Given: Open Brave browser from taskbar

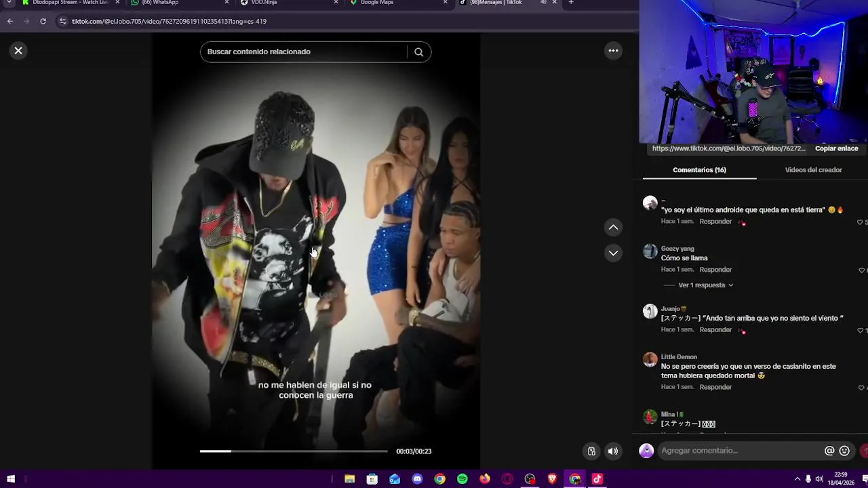Looking at the screenshot, I should click(552, 479).
